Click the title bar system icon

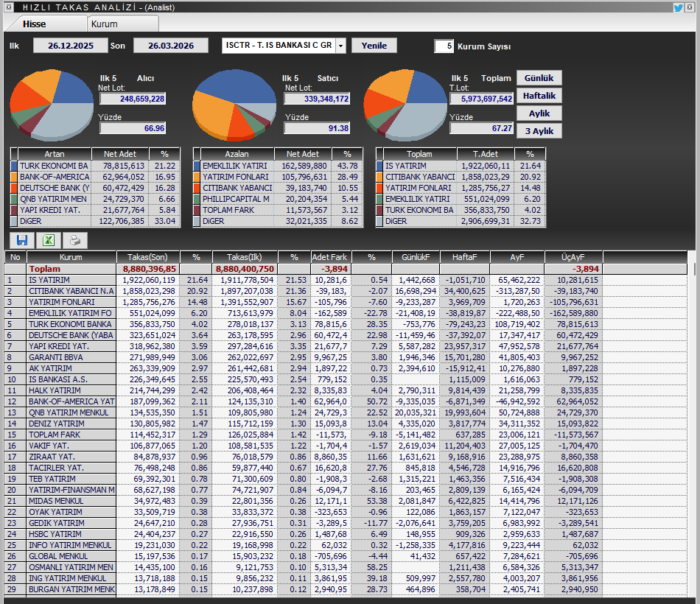coord(9,7)
